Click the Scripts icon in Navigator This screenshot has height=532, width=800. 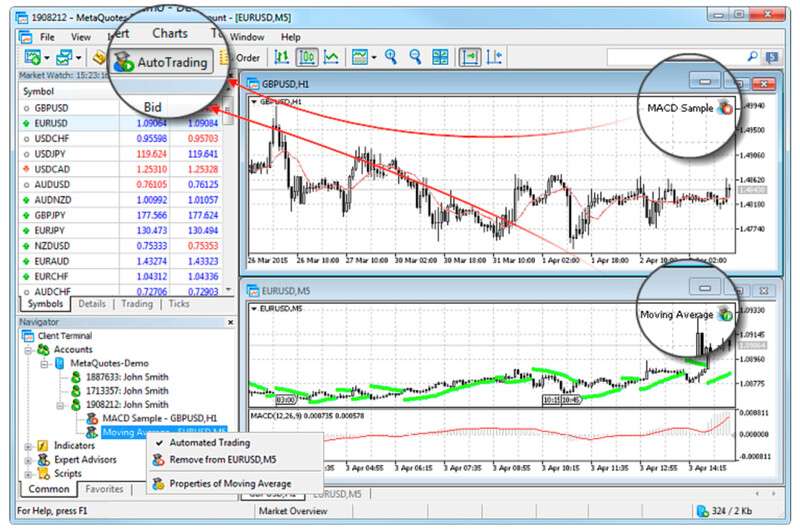coord(44,473)
